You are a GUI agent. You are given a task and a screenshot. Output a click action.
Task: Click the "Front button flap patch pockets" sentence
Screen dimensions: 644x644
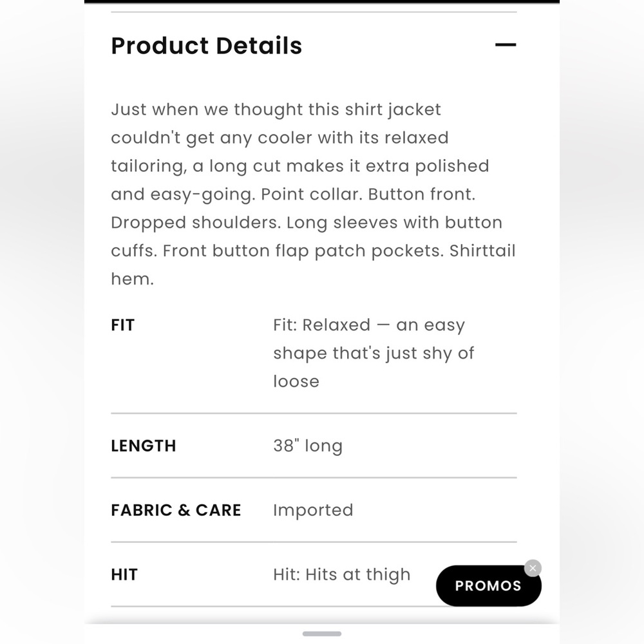pos(303,251)
